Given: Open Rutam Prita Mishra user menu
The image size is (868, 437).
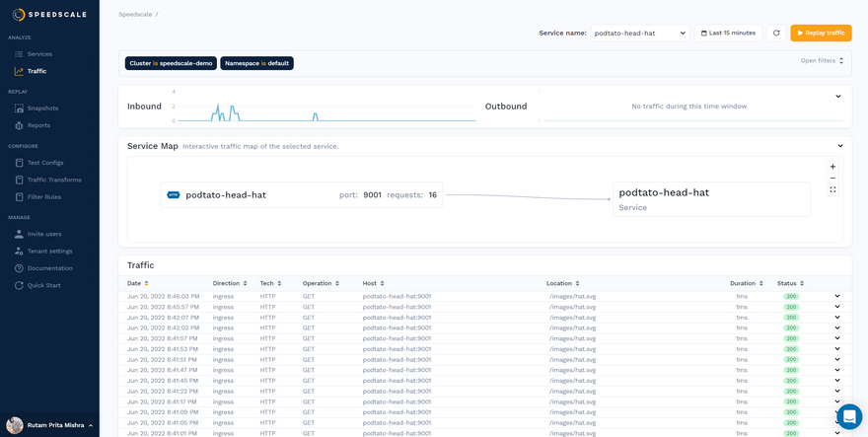Looking at the screenshot, I should coord(49,425).
